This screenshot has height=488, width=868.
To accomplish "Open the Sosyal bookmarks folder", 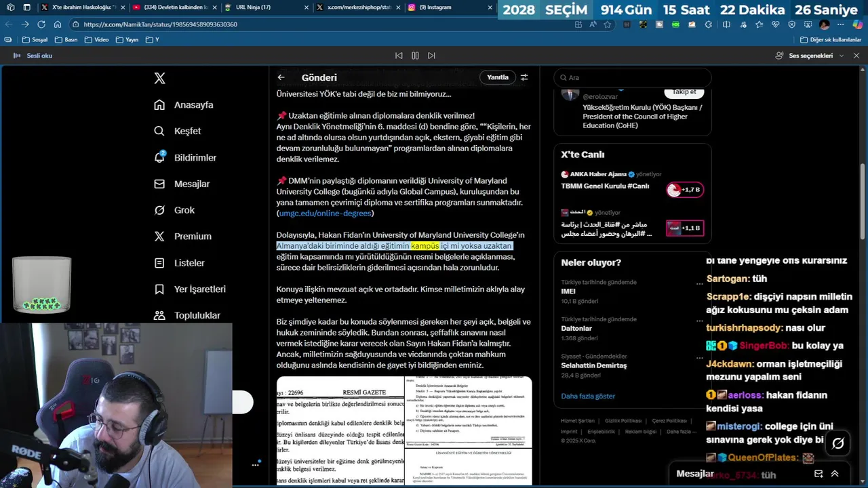I will 35,40.
